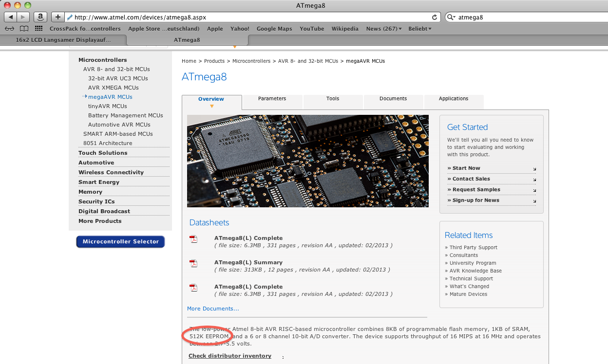
Task: Open Wireless Connectivity sidebar category
Action: pyautogui.click(x=111, y=172)
